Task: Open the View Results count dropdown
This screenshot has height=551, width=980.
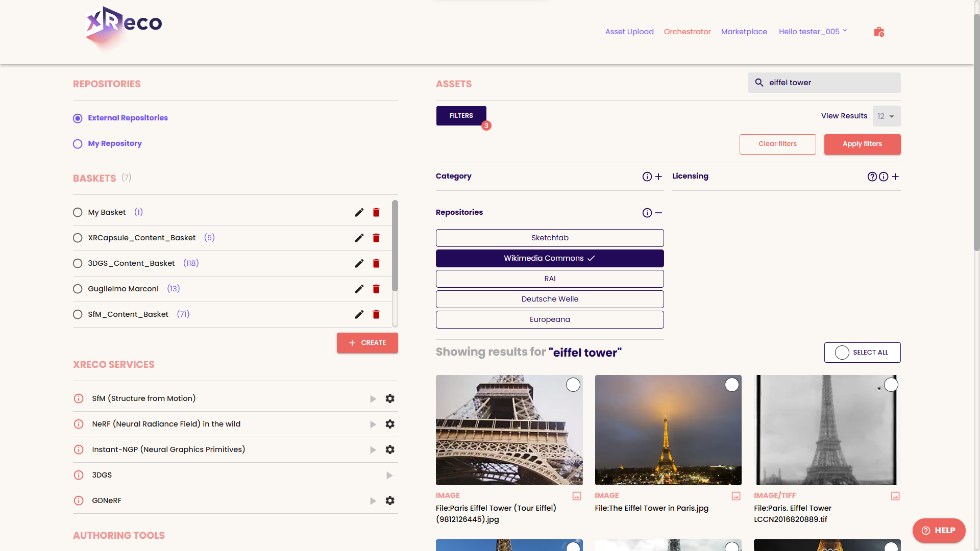Action: [x=886, y=116]
